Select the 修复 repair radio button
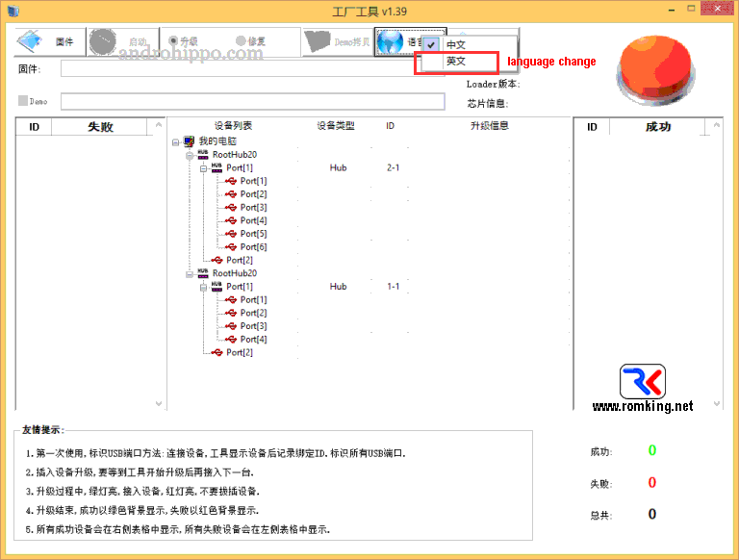The image size is (739, 560). point(241,41)
